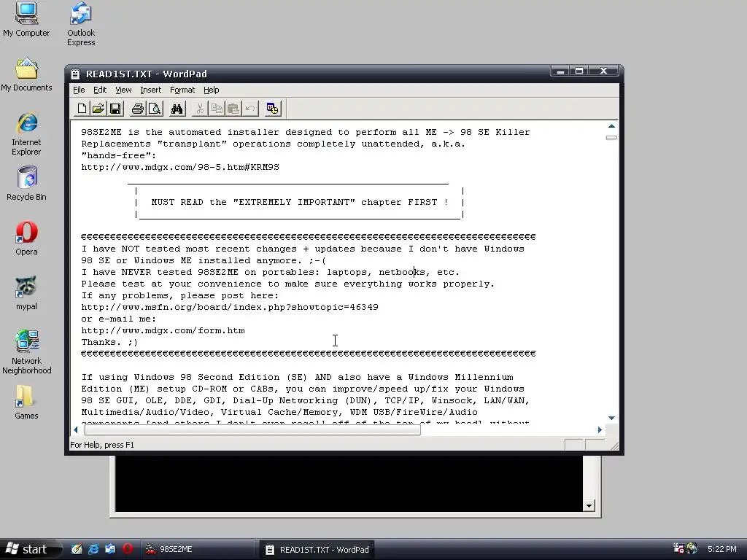Viewport: 747px width, 560px height.
Task: Click the clock showing 5:22 PM
Action: (721, 549)
